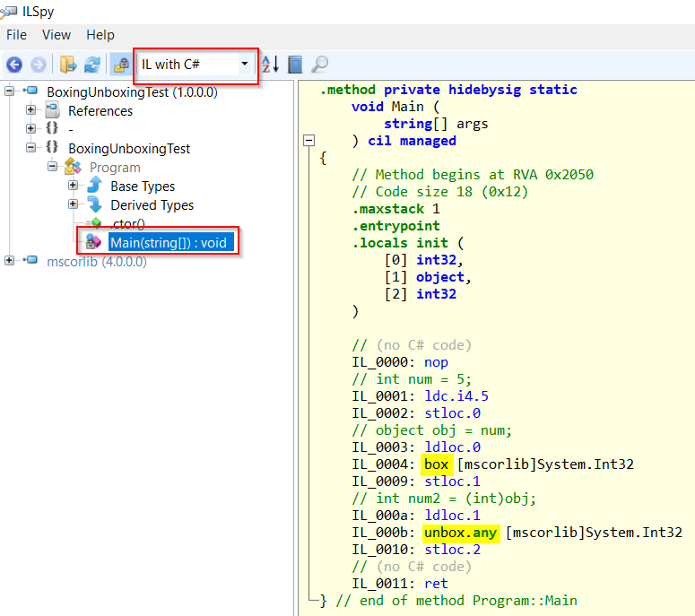Viewport: 695px width, 616px height.
Task: Collapse the Main method code fold
Action: (309, 141)
